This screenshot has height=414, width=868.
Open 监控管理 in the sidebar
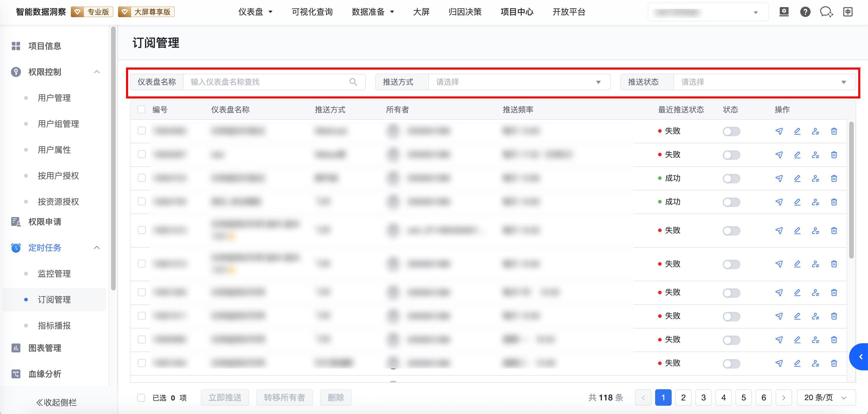(54, 274)
